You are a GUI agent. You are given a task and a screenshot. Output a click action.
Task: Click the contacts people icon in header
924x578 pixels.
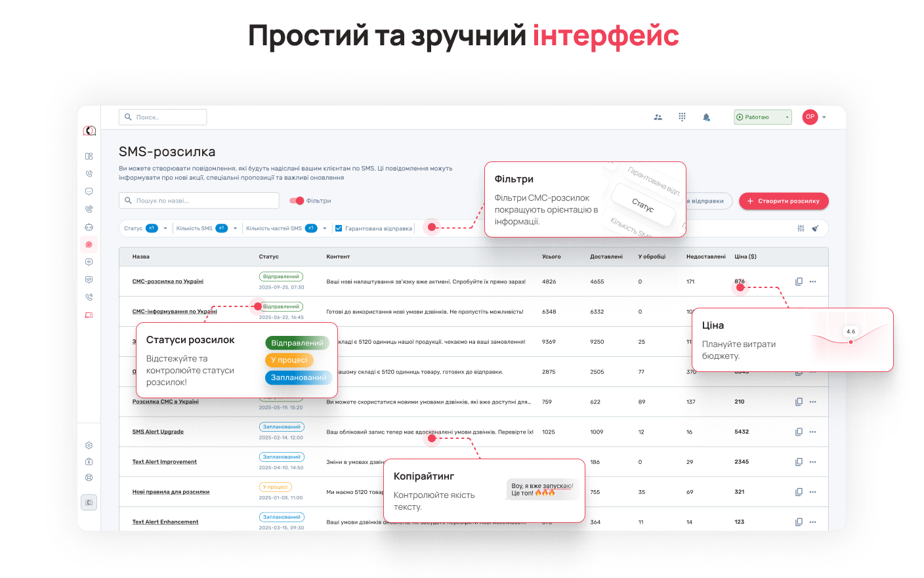click(658, 117)
